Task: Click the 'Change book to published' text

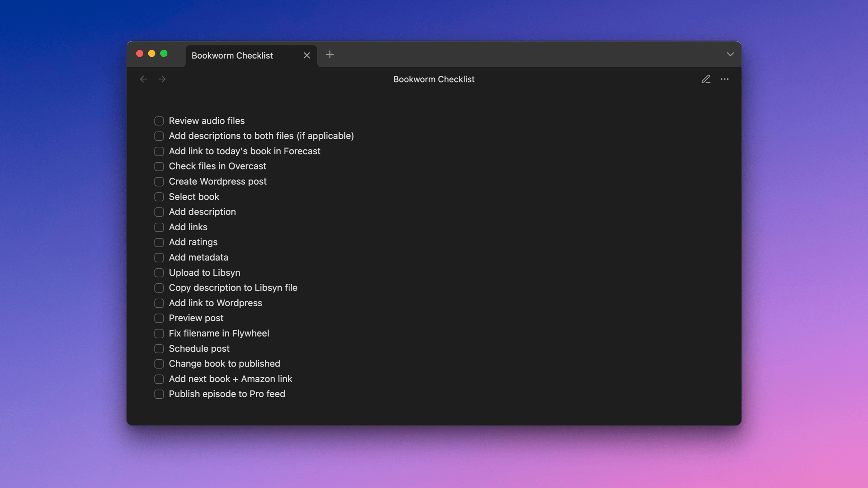Action: [224, 364]
